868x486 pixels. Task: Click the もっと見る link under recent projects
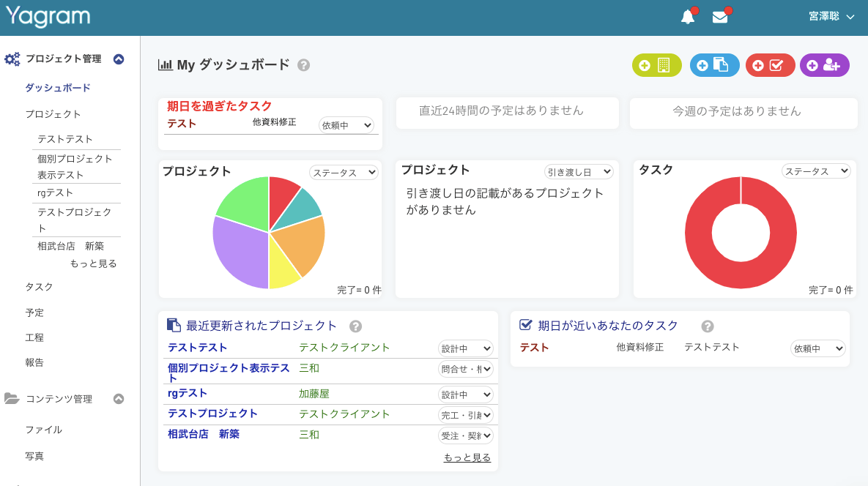pyautogui.click(x=467, y=457)
